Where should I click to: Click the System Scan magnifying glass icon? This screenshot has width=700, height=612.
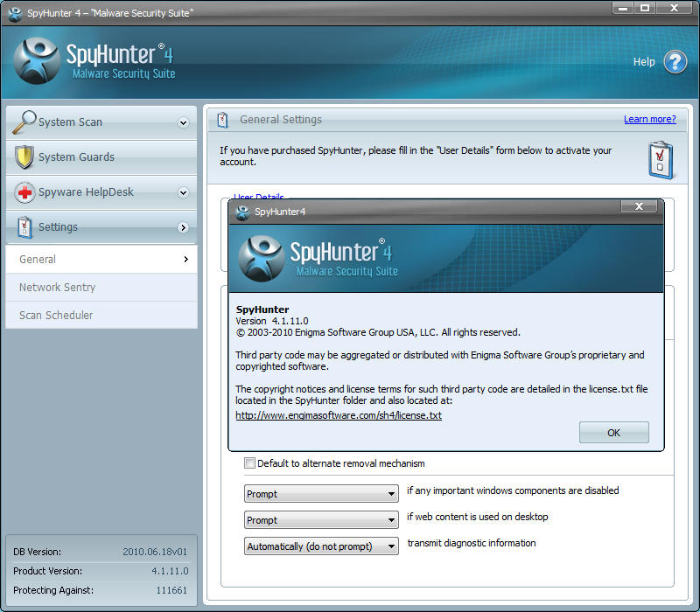[x=24, y=122]
